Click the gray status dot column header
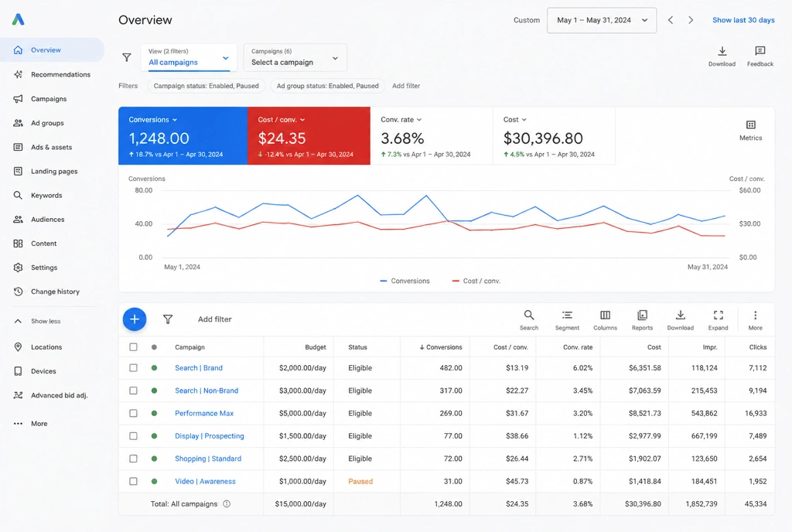The height and width of the screenshot is (532, 792). pos(154,346)
